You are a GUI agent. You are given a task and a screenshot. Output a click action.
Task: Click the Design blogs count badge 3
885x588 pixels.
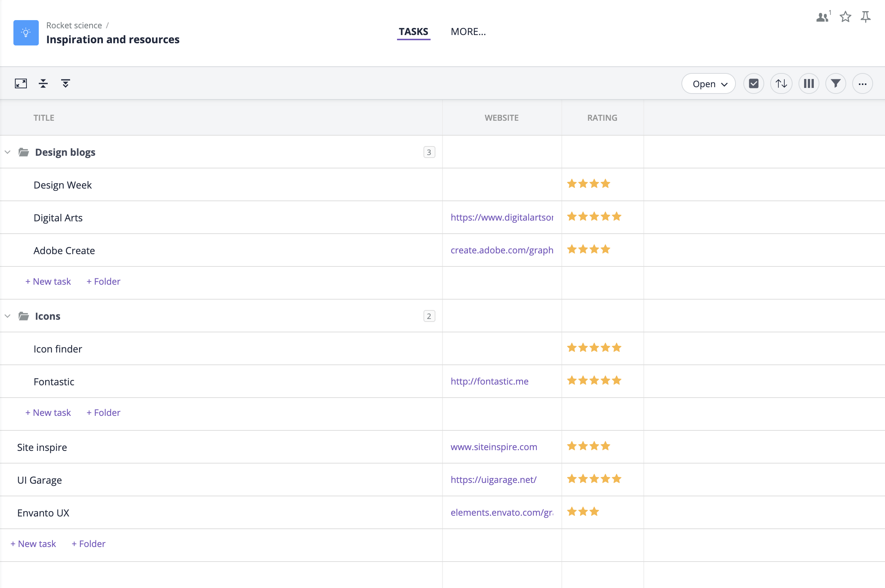click(x=429, y=152)
